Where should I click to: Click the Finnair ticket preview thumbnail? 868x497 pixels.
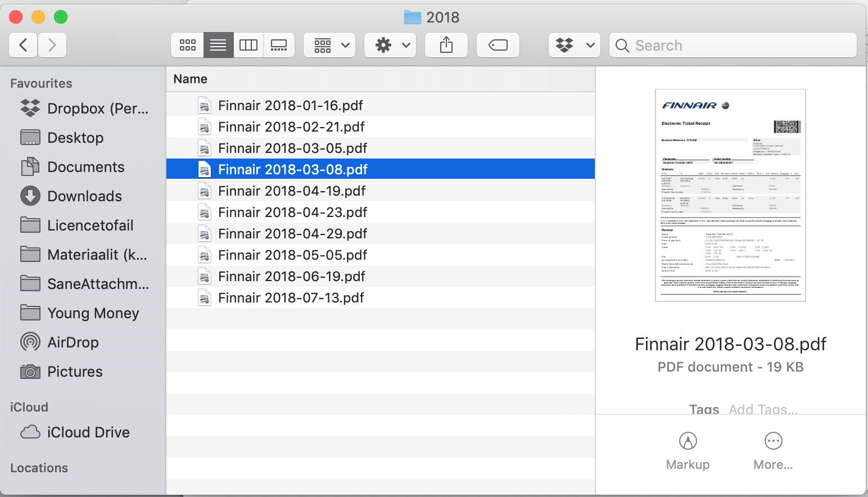[x=730, y=195]
